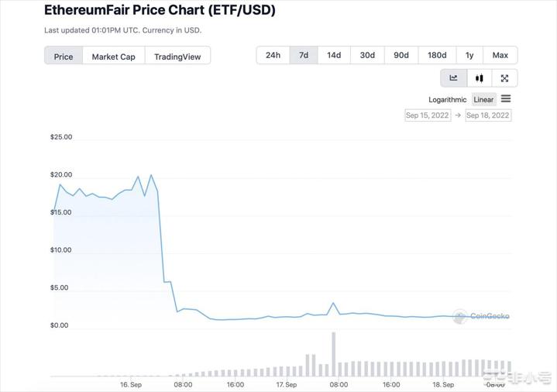Select the Linear scale option

(x=483, y=100)
